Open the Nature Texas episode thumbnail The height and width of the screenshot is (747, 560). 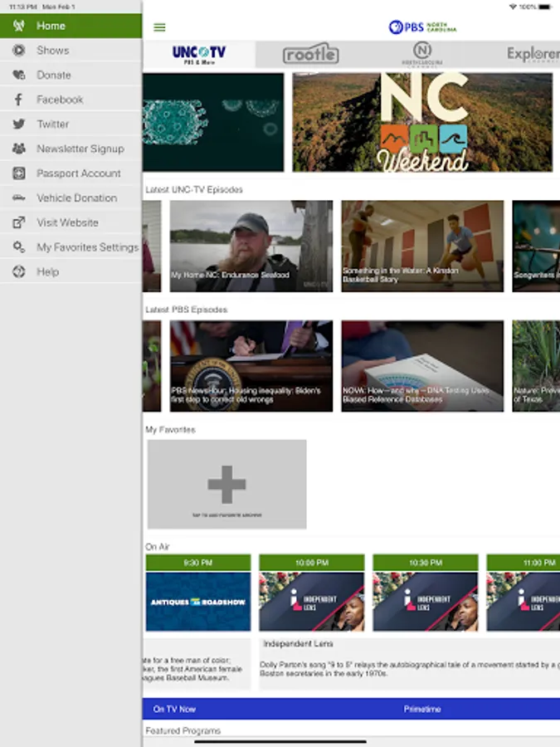pos(536,366)
